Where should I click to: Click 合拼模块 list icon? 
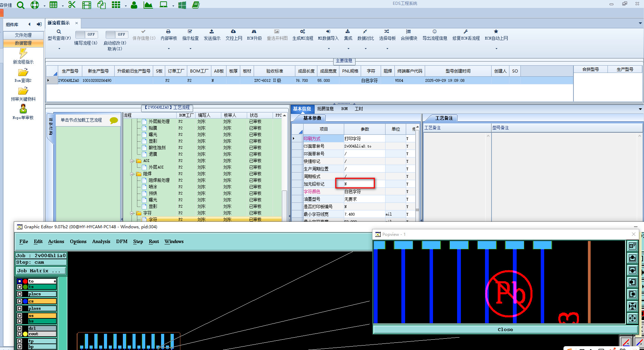pyautogui.click(x=409, y=31)
